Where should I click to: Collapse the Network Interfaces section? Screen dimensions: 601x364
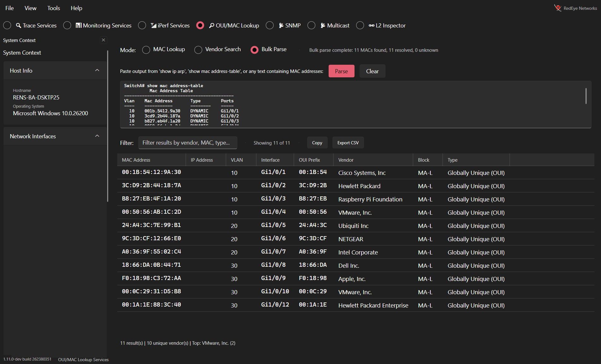[97, 136]
